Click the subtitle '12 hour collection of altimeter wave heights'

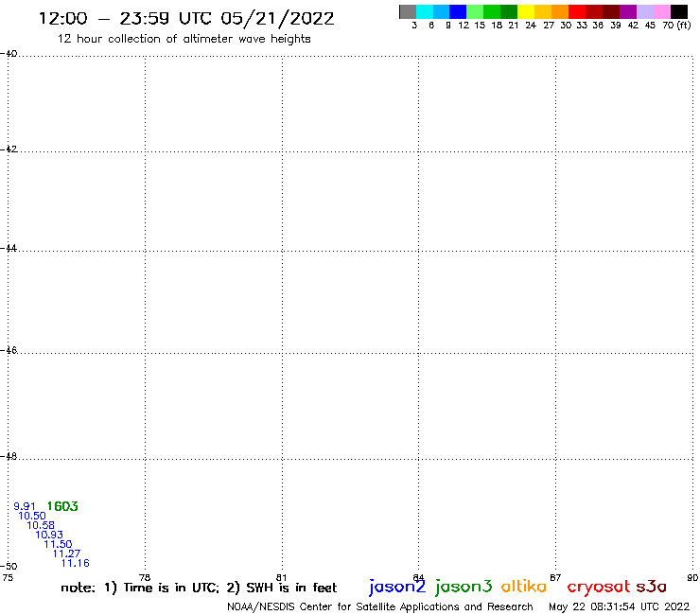[184, 39]
